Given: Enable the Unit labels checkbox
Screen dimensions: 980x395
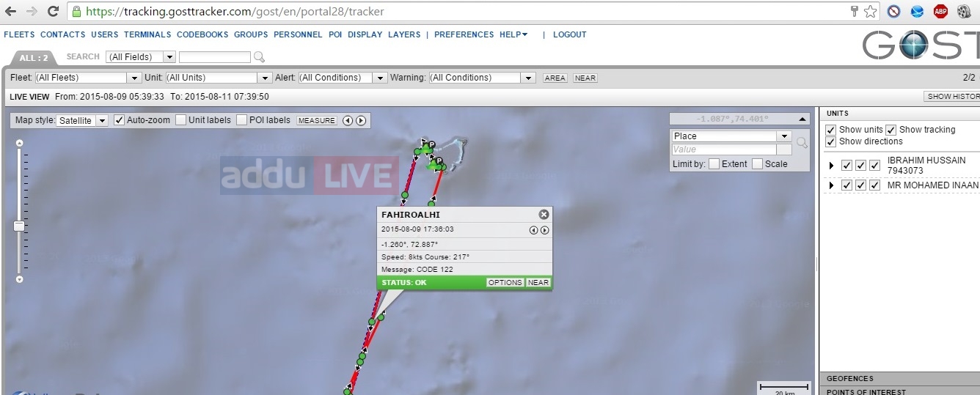Looking at the screenshot, I should 180,120.
